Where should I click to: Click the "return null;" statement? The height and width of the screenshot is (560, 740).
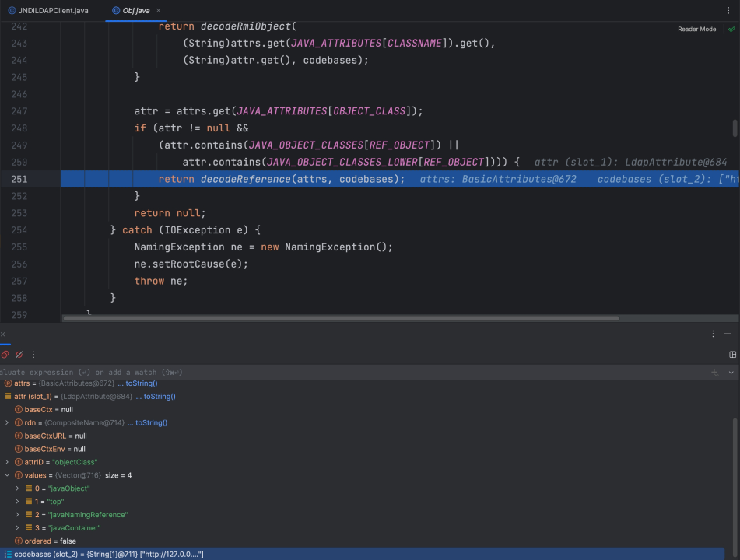pos(170,213)
